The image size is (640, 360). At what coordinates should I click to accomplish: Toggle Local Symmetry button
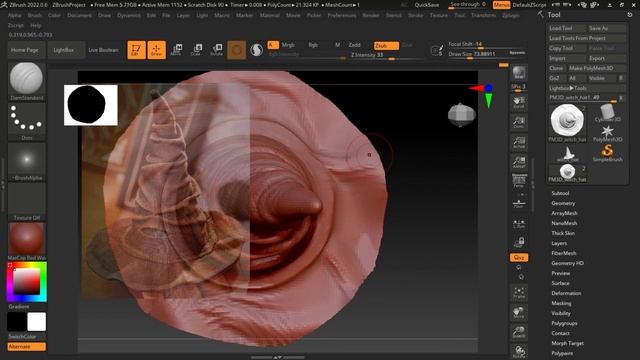[x=519, y=224]
